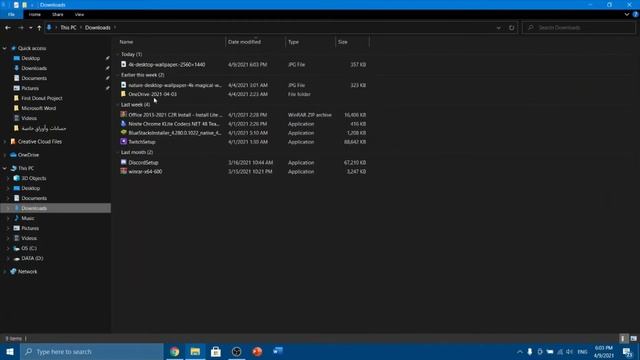Collapse the This PC tree node

tap(4, 168)
